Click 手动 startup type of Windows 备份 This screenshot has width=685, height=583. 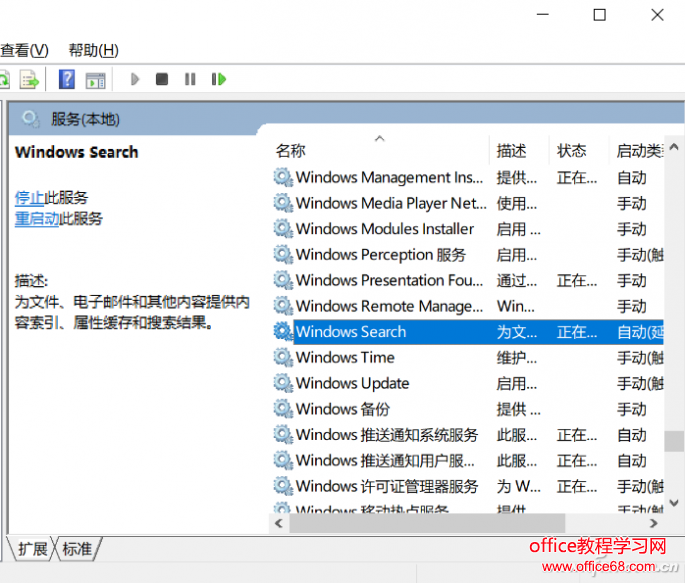(632, 409)
